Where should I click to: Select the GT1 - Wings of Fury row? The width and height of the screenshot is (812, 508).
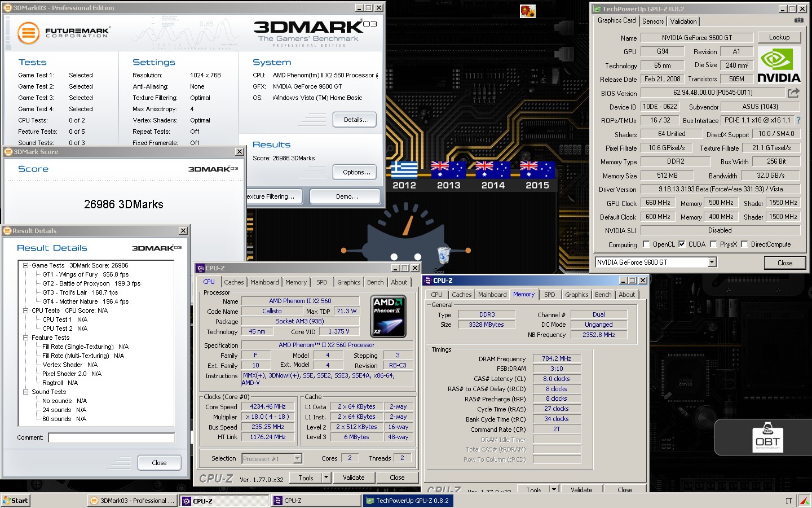[86, 274]
